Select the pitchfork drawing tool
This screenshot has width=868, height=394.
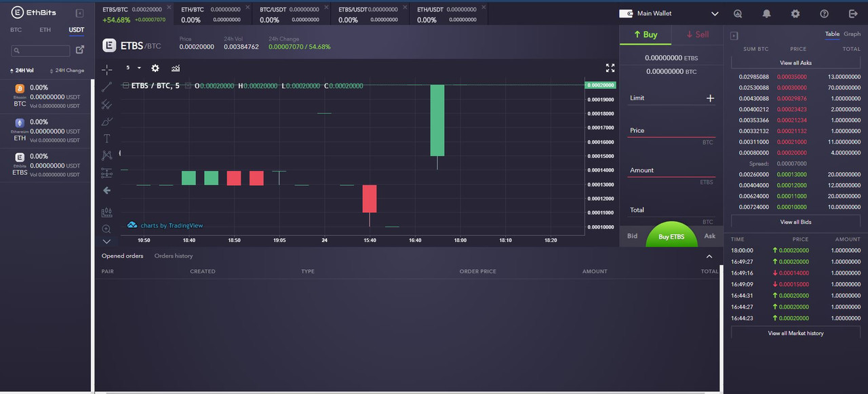[106, 104]
